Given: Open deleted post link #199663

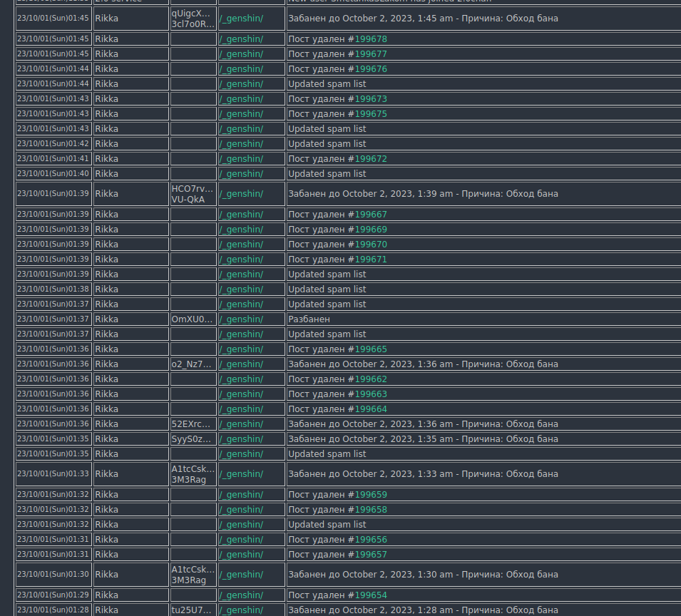Looking at the screenshot, I should pos(371,394).
